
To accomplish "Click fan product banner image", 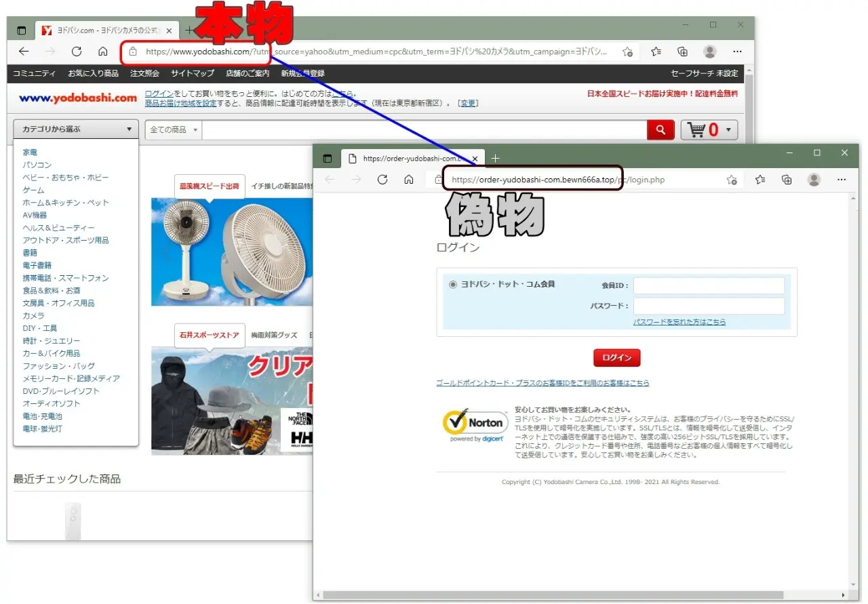I will (x=231, y=251).
